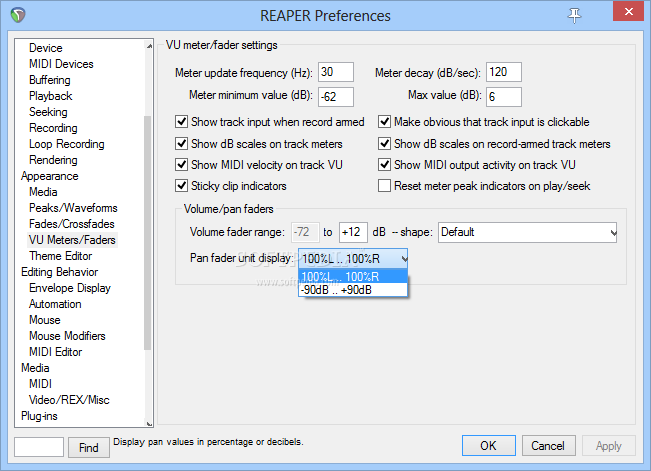The width and height of the screenshot is (651, 471).
Task: Click the Cancel button
Action: (548, 446)
